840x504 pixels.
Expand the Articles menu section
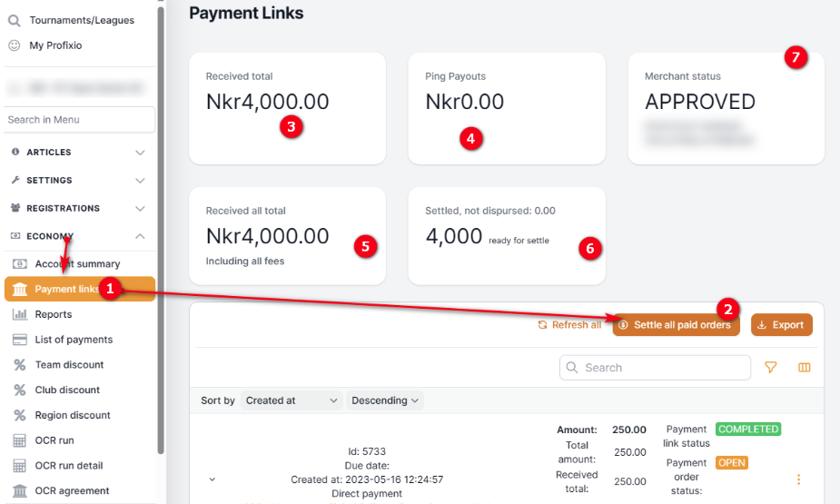pos(140,153)
